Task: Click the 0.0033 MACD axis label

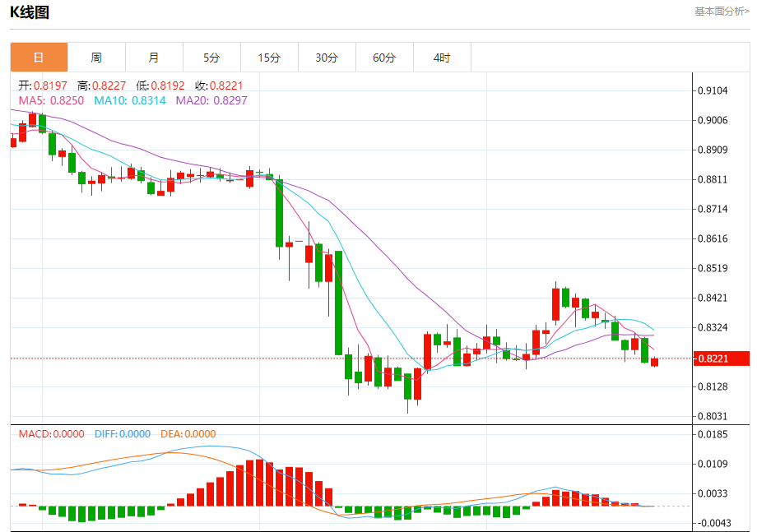Action: coord(713,493)
